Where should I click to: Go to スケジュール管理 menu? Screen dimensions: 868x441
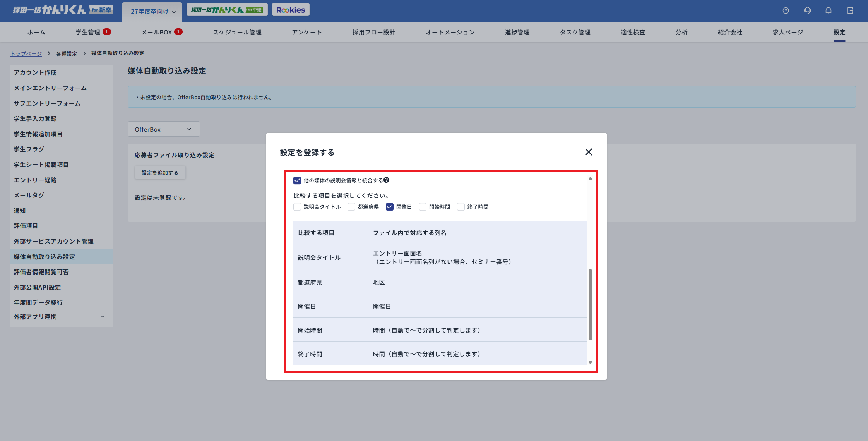pyautogui.click(x=237, y=32)
